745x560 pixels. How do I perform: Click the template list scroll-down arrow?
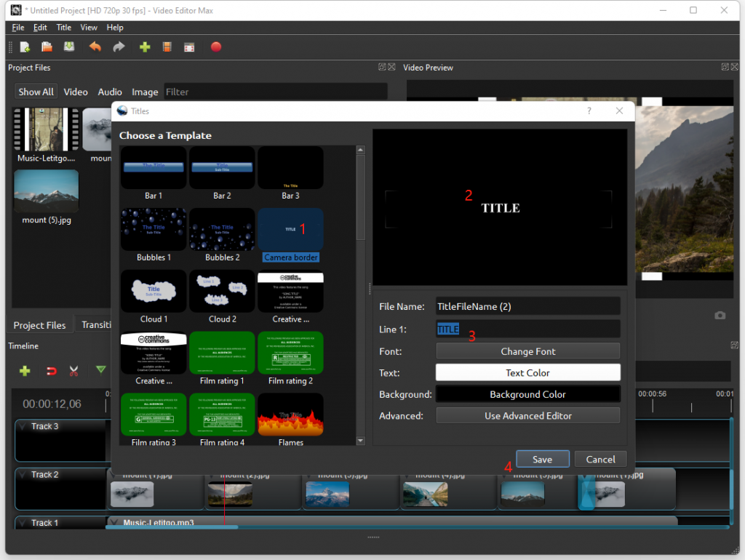click(361, 441)
